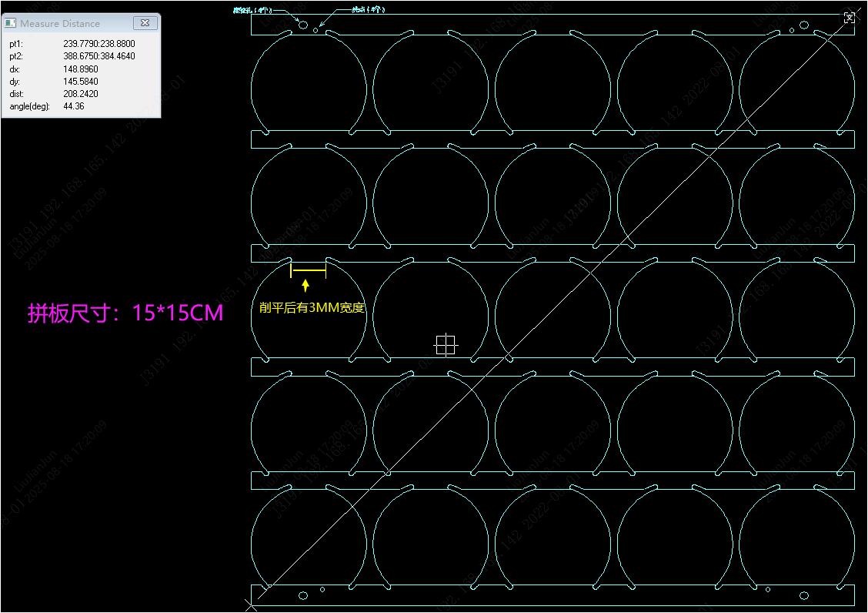Click the 'pt1:' label
The width and height of the screenshot is (868, 613).
[x=16, y=44]
